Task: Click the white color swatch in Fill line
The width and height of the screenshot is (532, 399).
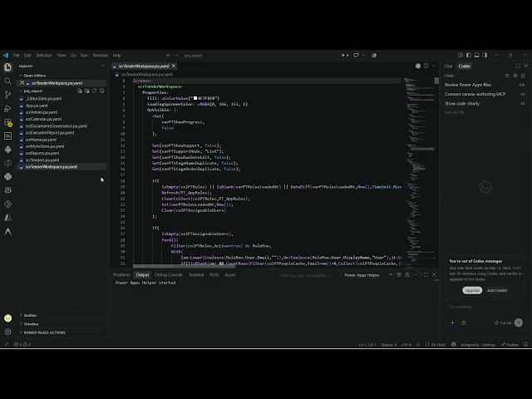Action: pos(195,98)
